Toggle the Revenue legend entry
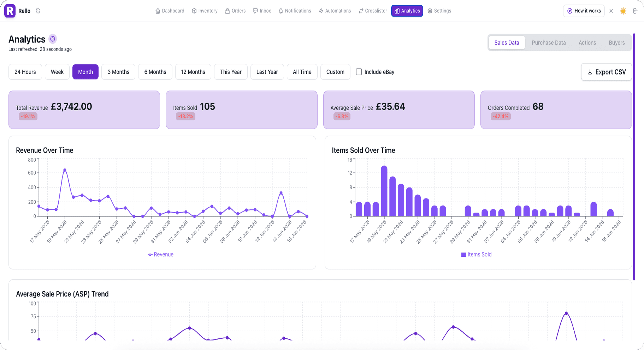Viewport: 644px width, 350px height. coord(160,255)
